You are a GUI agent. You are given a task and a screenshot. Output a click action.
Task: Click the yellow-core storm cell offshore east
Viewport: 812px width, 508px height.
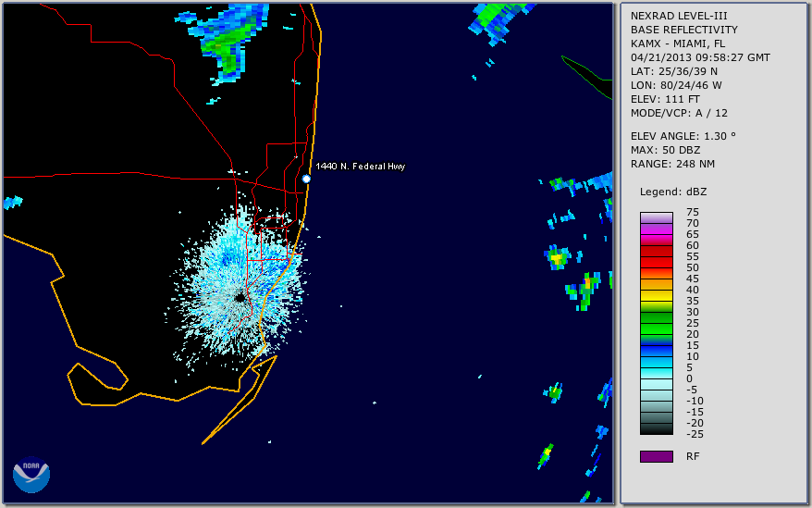click(558, 257)
